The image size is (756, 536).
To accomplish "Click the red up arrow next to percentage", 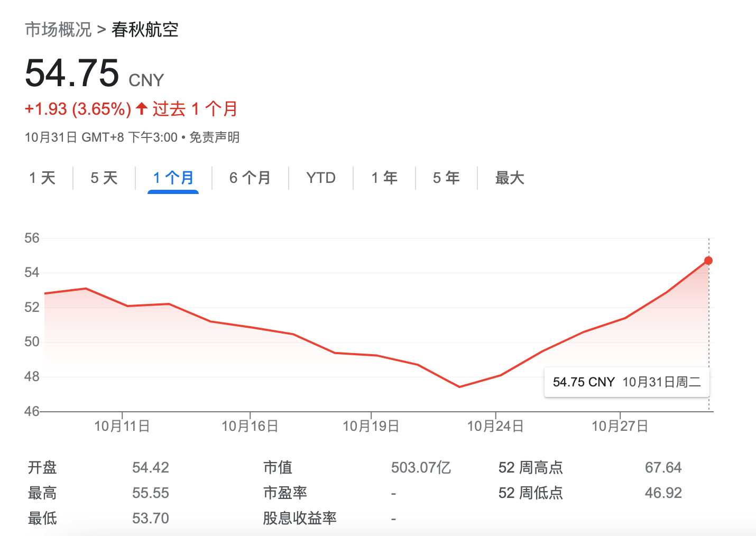I will pos(141,109).
